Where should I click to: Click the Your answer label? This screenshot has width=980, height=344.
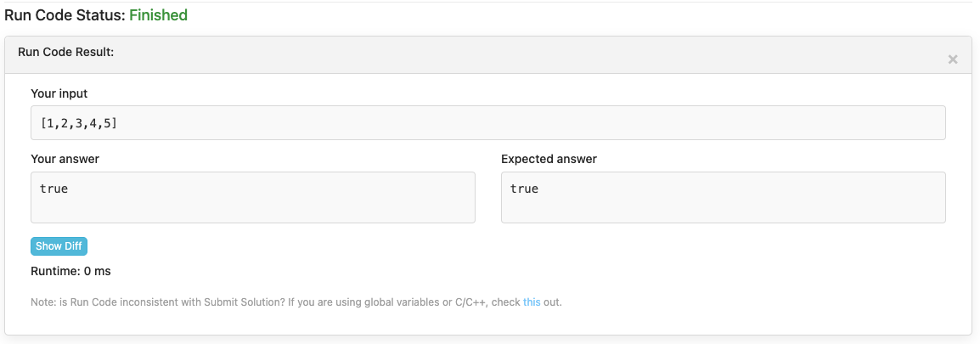65,159
